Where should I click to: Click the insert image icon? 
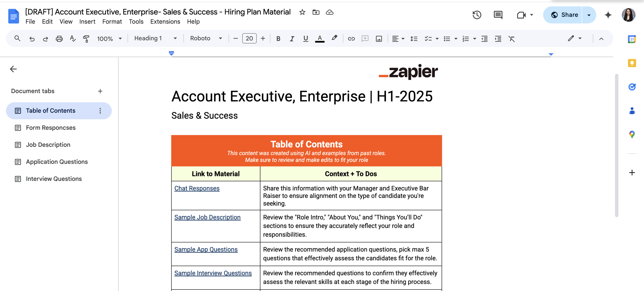379,39
